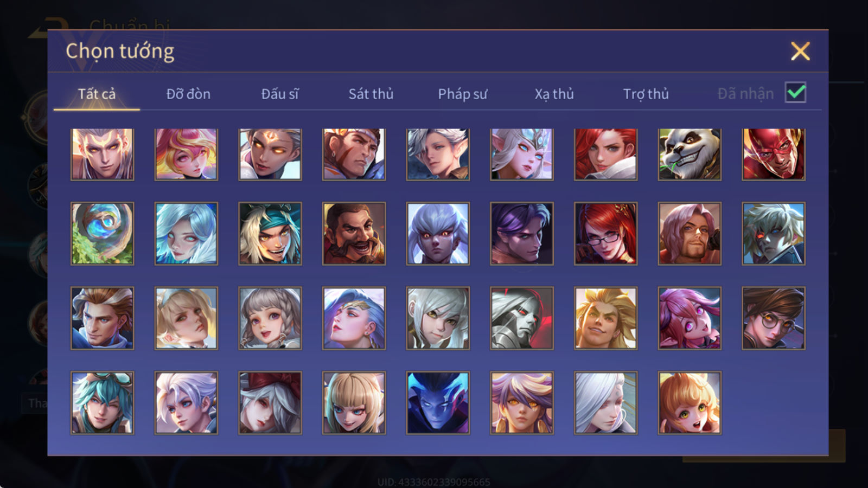Viewport: 868px width, 488px height.
Task: Close the Chọn tướng dialog
Action: [800, 52]
